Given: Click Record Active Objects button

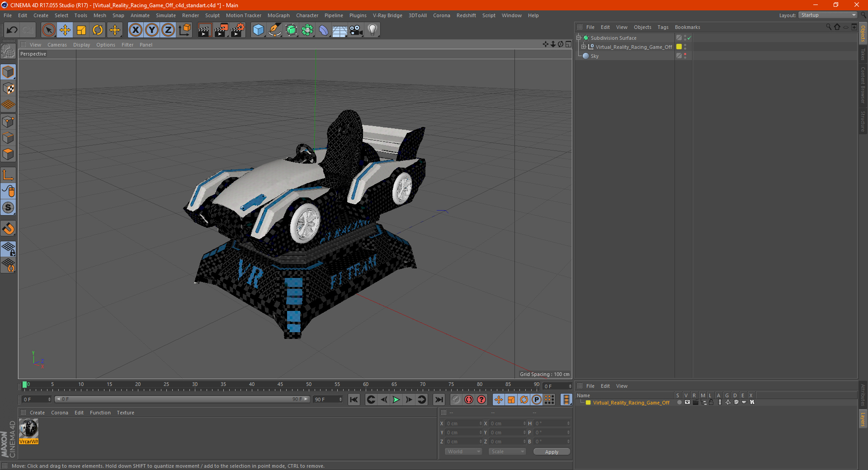Looking at the screenshot, I should [456, 399].
